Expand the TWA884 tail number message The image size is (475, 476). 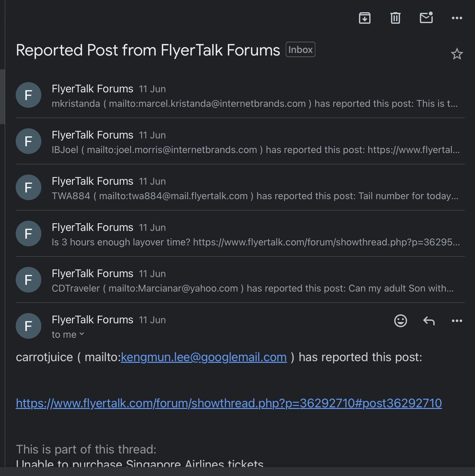(x=240, y=187)
